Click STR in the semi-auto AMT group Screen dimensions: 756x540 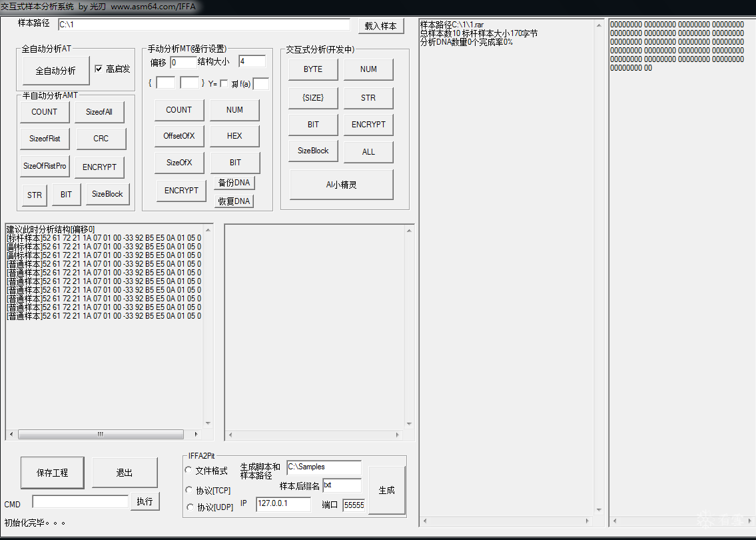click(35, 195)
